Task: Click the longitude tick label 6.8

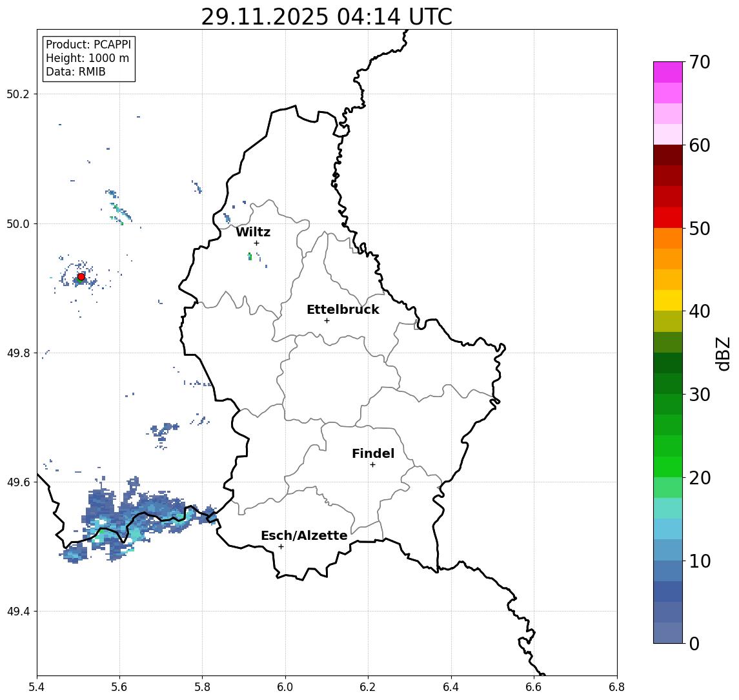Action: coord(617,687)
